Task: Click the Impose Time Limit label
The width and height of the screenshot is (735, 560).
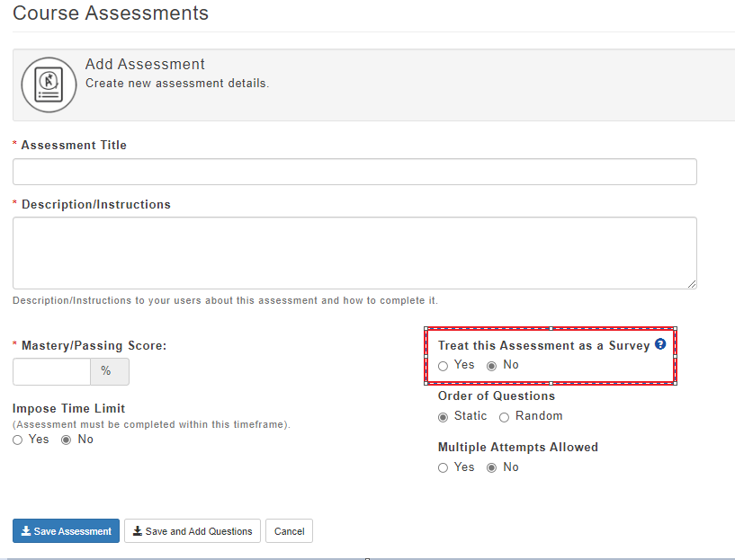Action: [69, 409]
